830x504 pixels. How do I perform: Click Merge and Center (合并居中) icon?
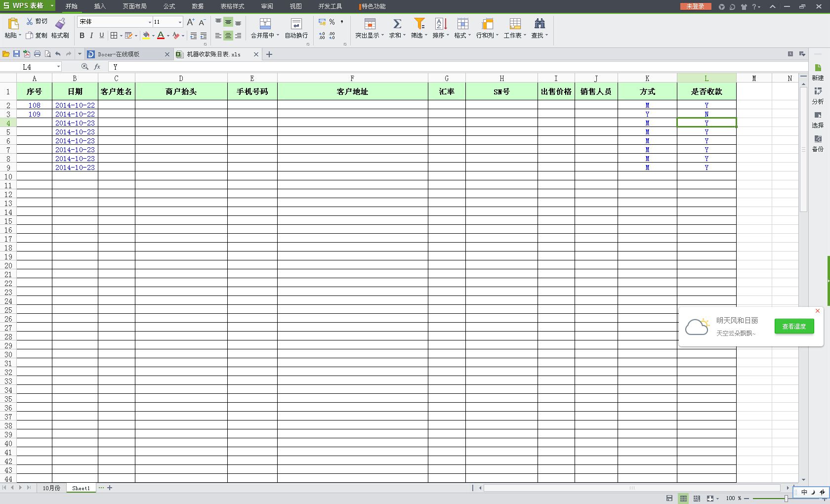(x=265, y=24)
